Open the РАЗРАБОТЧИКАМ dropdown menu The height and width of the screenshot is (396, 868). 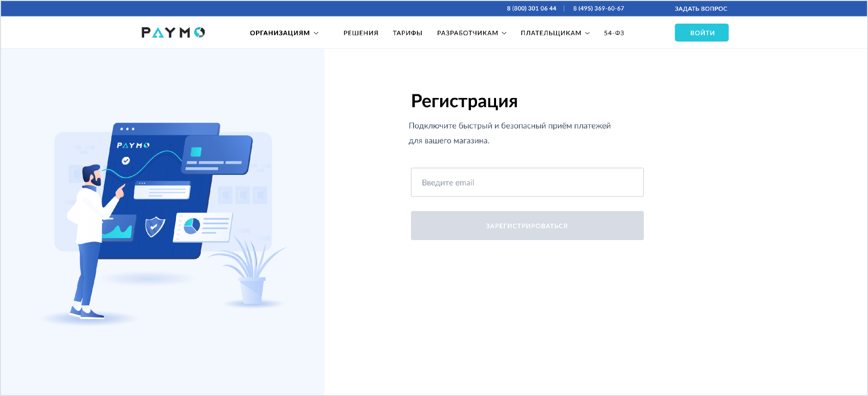click(x=471, y=33)
